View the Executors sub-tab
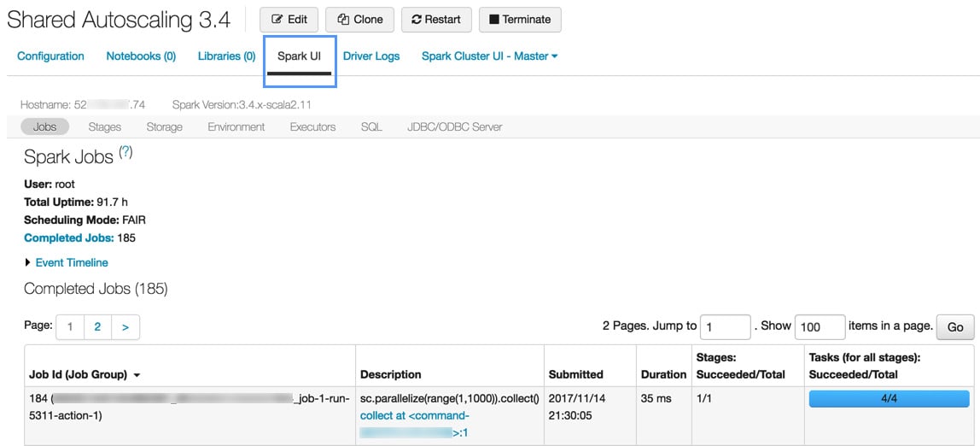The image size is (980, 446). click(312, 126)
